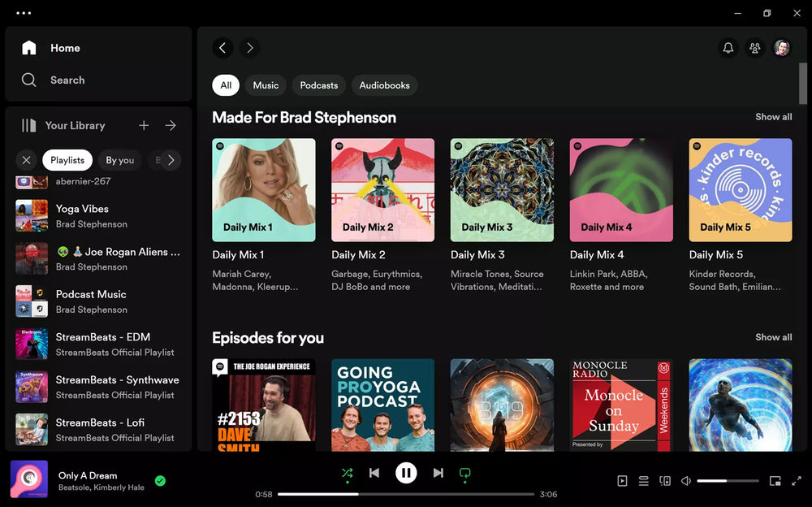
Task: Adjust the volume slider
Action: click(728, 481)
